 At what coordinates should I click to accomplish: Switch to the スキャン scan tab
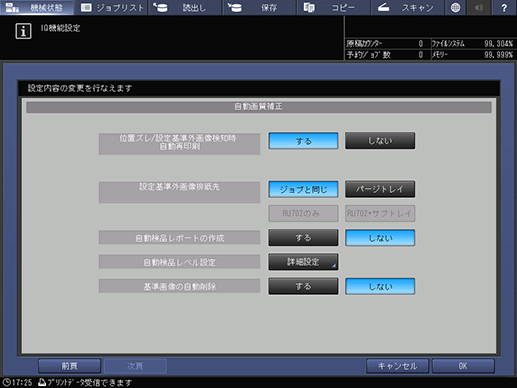click(407, 7)
